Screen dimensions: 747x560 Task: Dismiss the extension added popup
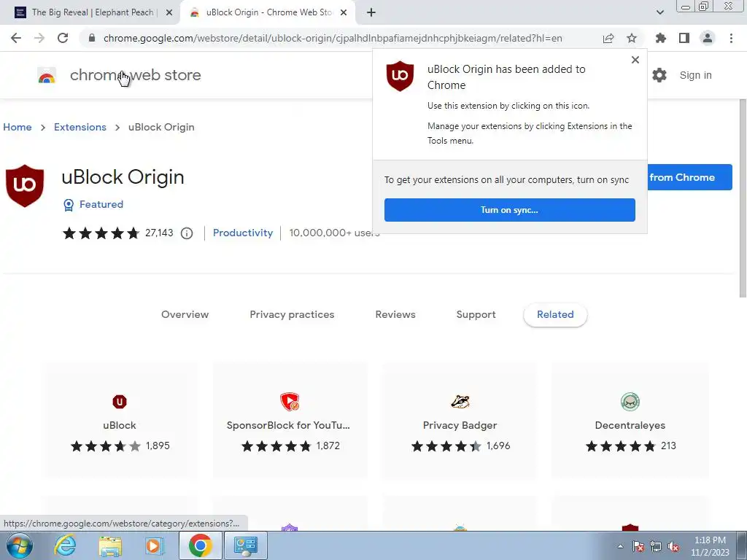coord(635,60)
